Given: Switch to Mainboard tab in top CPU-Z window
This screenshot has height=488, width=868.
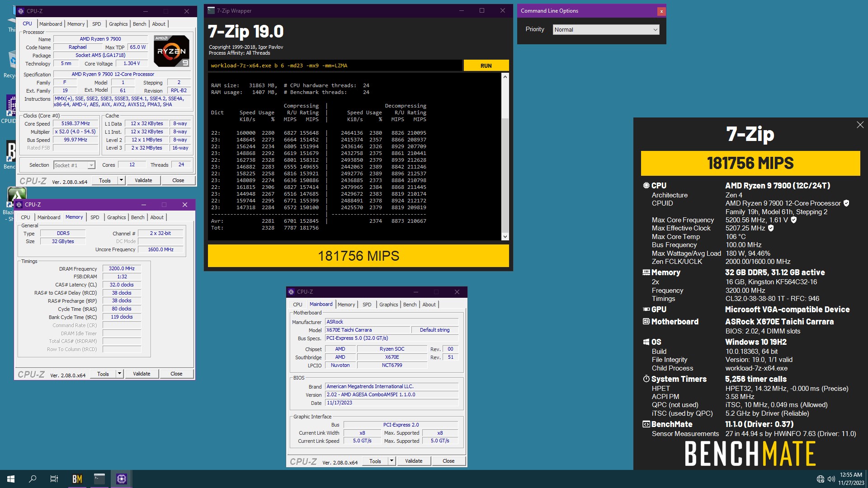Looking at the screenshot, I should (51, 24).
